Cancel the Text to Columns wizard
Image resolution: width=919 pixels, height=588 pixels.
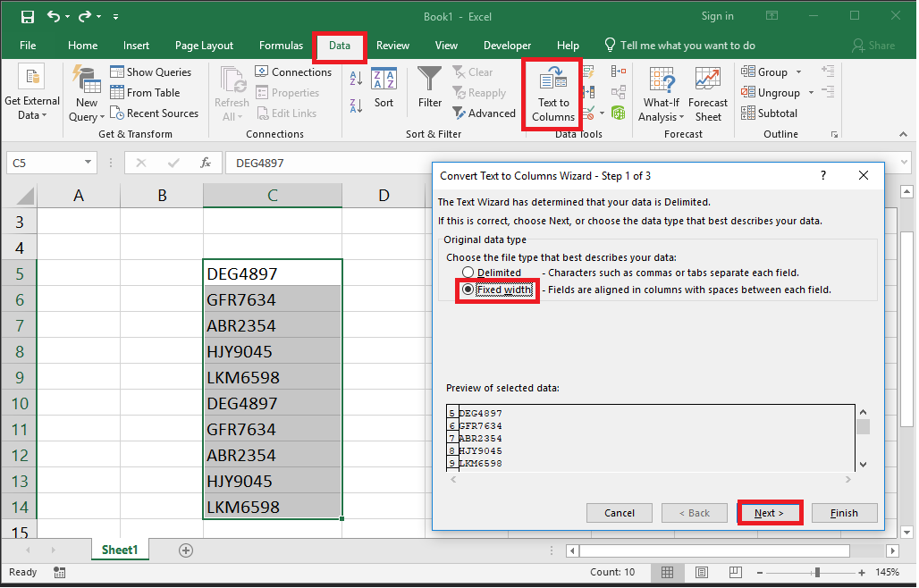point(619,512)
